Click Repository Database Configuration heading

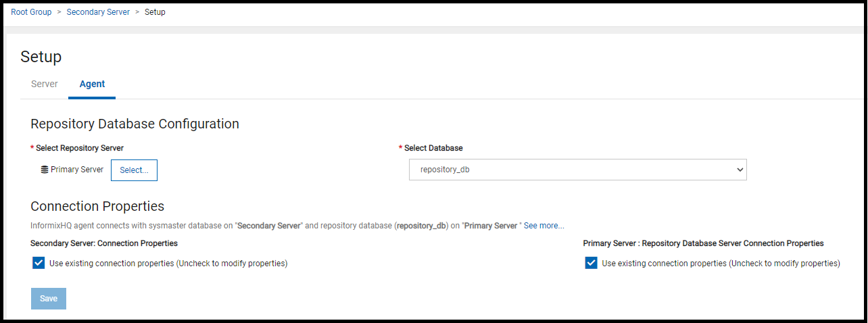pos(135,124)
